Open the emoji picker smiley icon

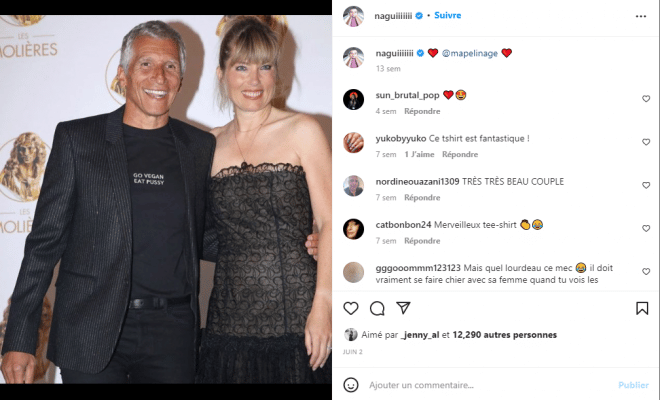click(x=351, y=385)
